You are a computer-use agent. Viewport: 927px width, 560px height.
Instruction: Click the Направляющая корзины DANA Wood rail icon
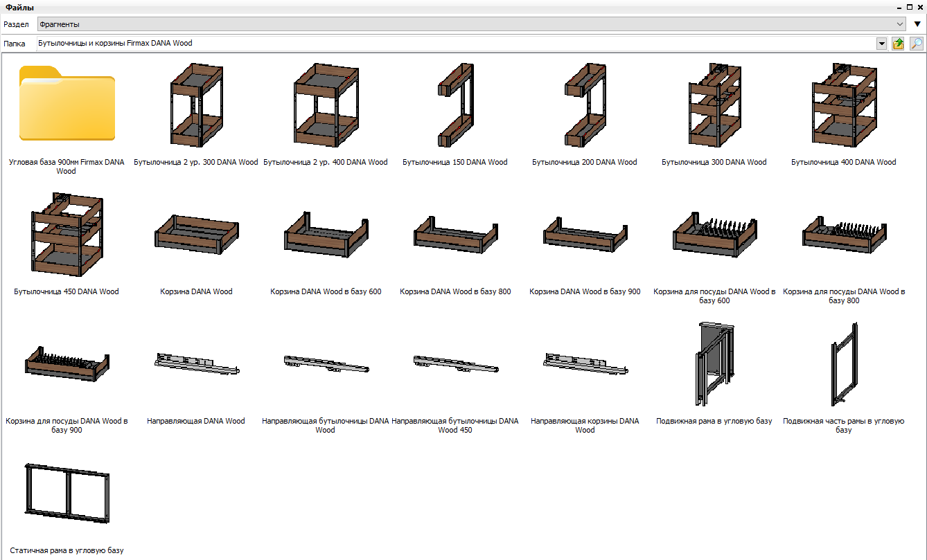(585, 364)
